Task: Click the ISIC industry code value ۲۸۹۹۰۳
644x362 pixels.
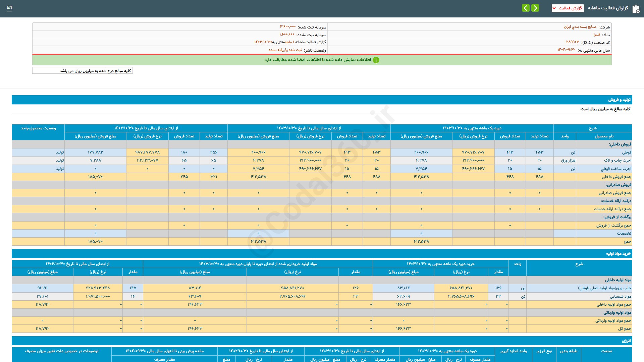Action: click(573, 42)
